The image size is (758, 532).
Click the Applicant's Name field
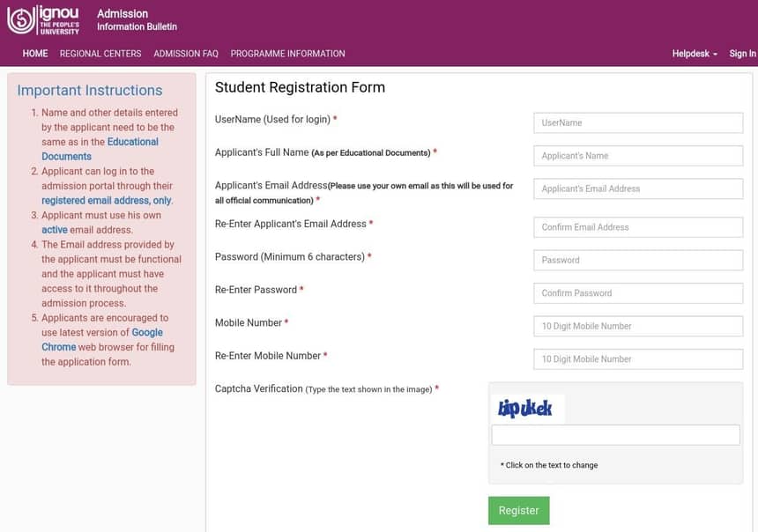point(638,156)
